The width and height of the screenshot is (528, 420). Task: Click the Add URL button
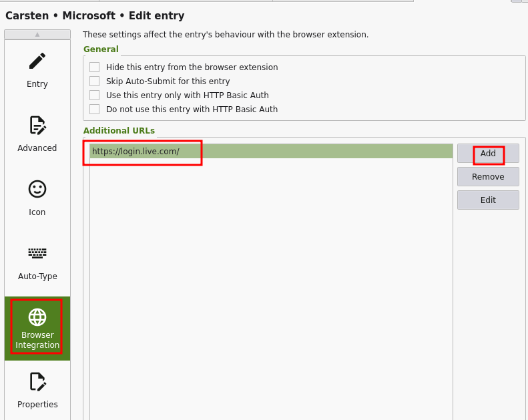pos(488,154)
